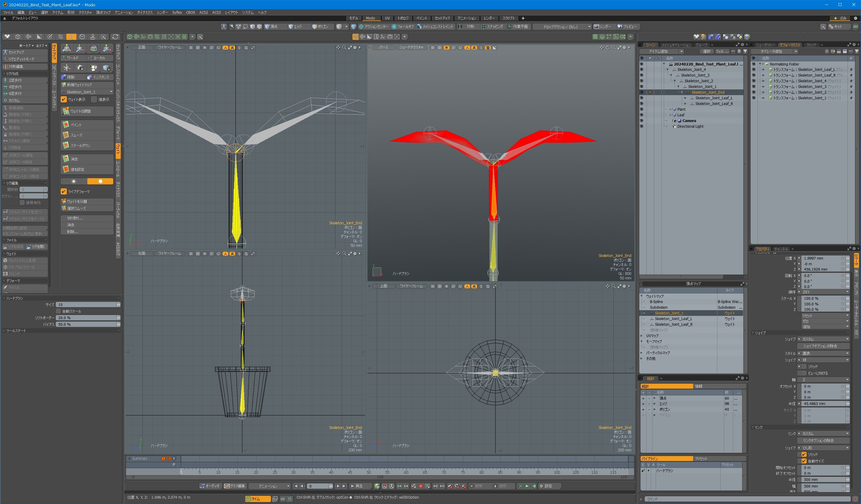Toggle Solid (ソリッド) checkbox under Link
The width and height of the screenshot is (861, 504).
click(x=804, y=454)
